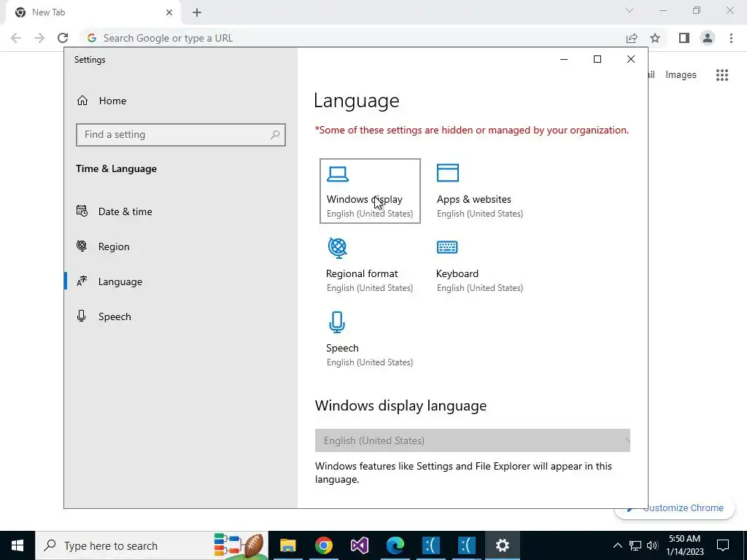The width and height of the screenshot is (747, 560).
Task: Open the Windows Start menu
Action: pyautogui.click(x=18, y=545)
